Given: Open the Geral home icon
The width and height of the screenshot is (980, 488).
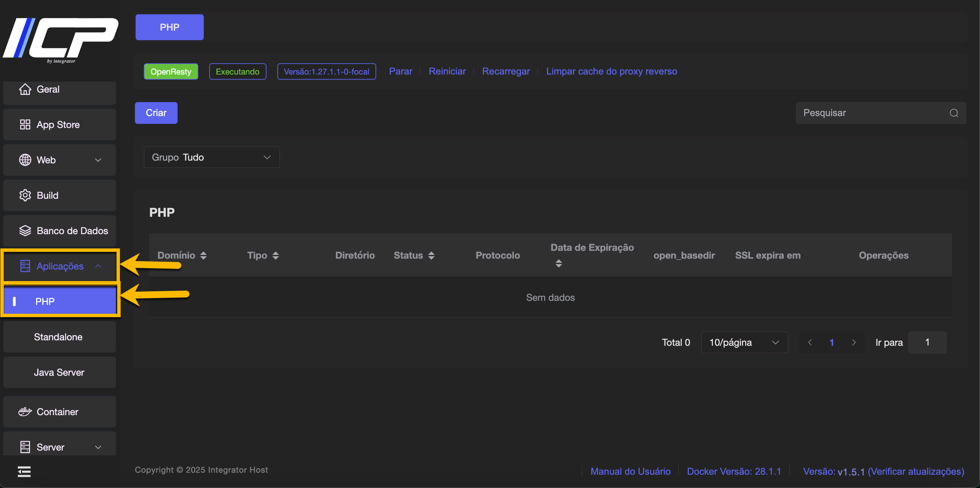Looking at the screenshot, I should pos(25,89).
